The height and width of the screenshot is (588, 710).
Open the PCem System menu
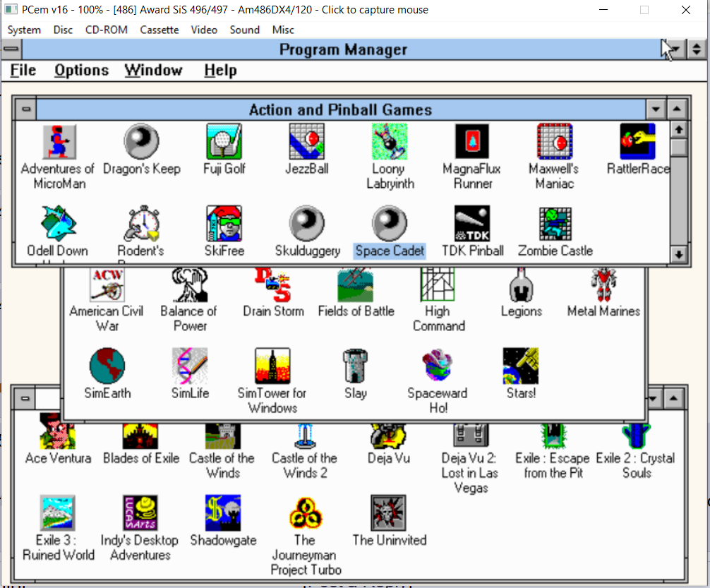24,30
